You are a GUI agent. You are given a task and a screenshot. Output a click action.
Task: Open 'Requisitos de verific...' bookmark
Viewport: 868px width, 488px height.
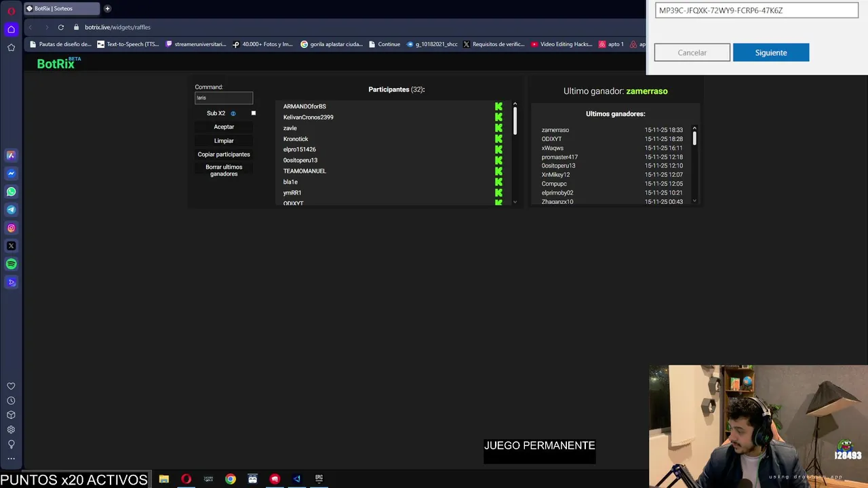point(494,44)
